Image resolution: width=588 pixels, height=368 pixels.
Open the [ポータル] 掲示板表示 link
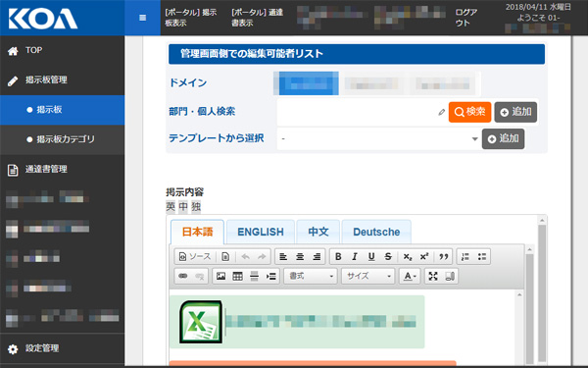click(x=191, y=18)
